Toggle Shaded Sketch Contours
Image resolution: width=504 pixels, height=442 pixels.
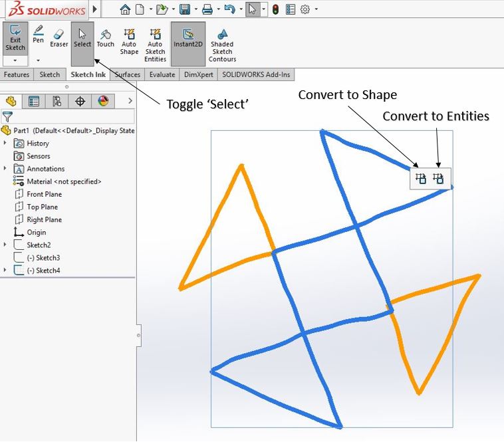click(222, 45)
